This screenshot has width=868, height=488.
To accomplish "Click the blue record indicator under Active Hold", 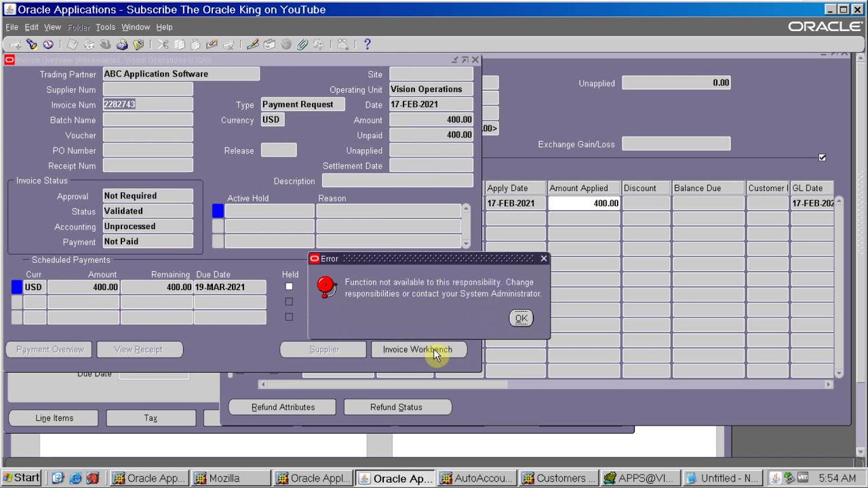I will point(218,211).
